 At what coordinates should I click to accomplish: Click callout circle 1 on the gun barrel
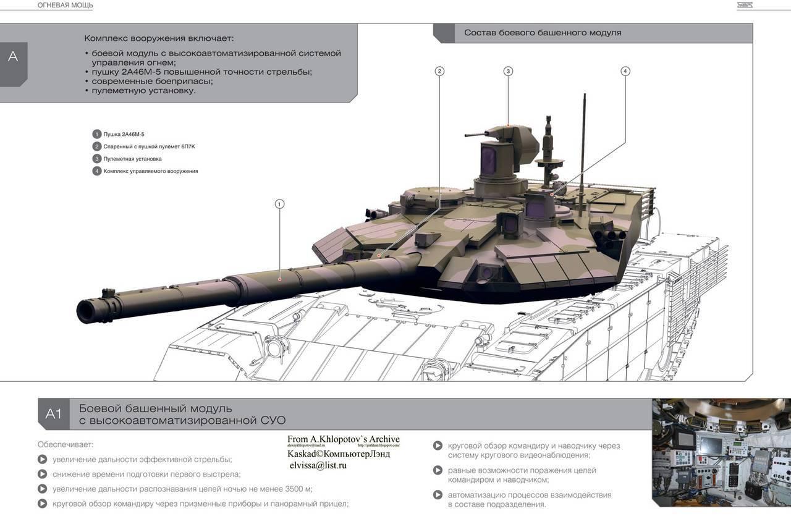coord(279,203)
